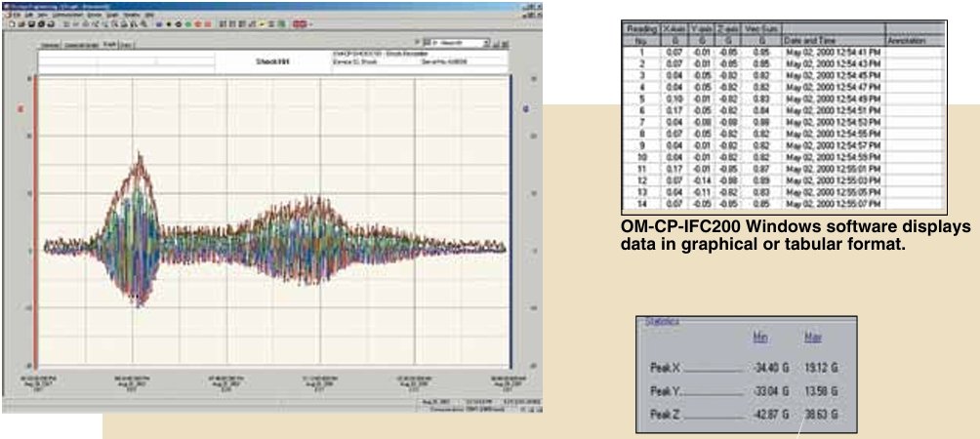Screen dimensions: 980x439
Task: Click the blank new-document icon in the toolbar
Action: (x=12, y=24)
